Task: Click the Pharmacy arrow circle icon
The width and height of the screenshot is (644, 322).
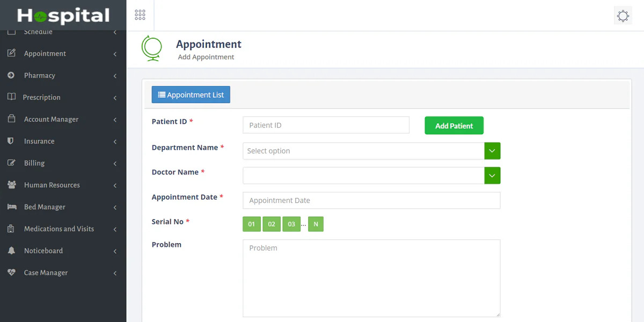Action: [11, 76]
